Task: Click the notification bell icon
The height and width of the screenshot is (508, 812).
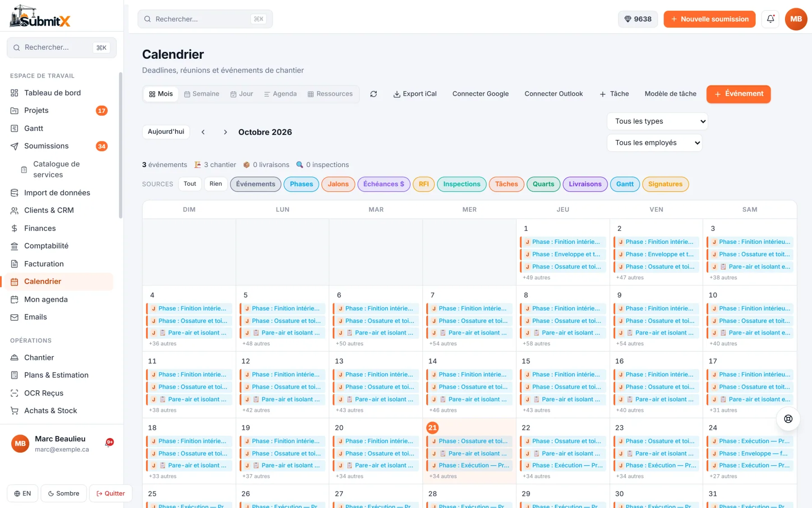Action: 770,19
